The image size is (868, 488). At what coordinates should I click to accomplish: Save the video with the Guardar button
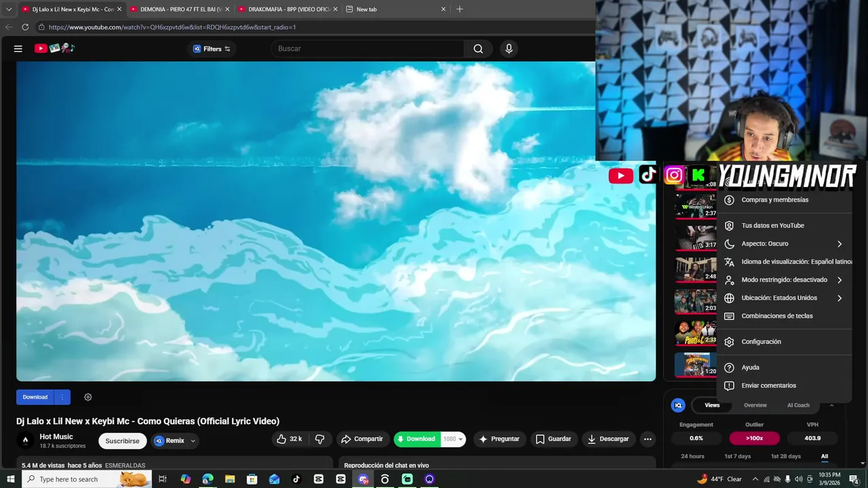(x=554, y=439)
